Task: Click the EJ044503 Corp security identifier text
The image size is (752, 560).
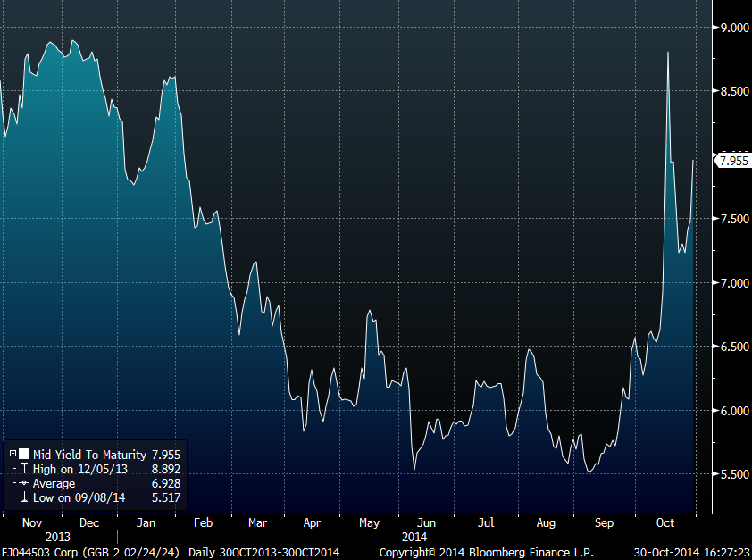Action: tap(36, 553)
